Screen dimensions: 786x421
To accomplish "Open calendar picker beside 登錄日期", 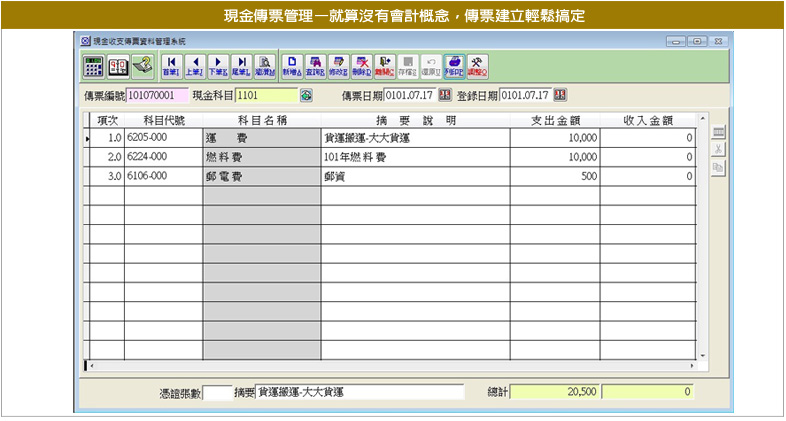I will point(560,96).
